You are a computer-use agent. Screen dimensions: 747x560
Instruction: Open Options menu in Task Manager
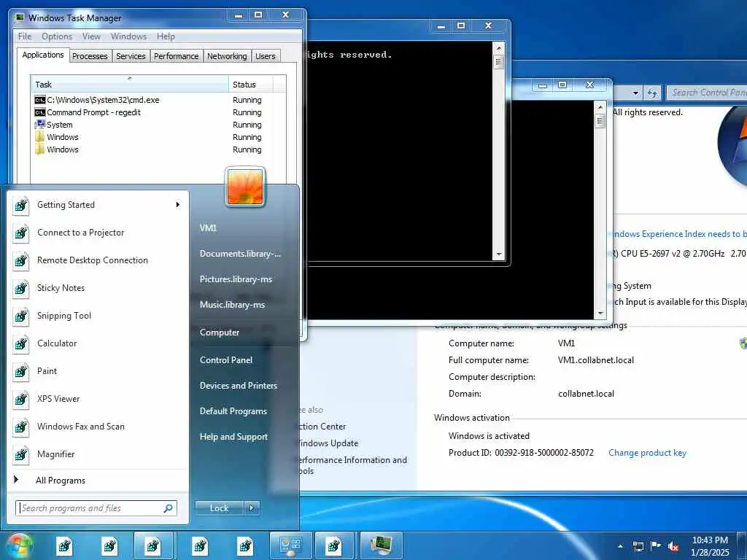[x=57, y=36]
